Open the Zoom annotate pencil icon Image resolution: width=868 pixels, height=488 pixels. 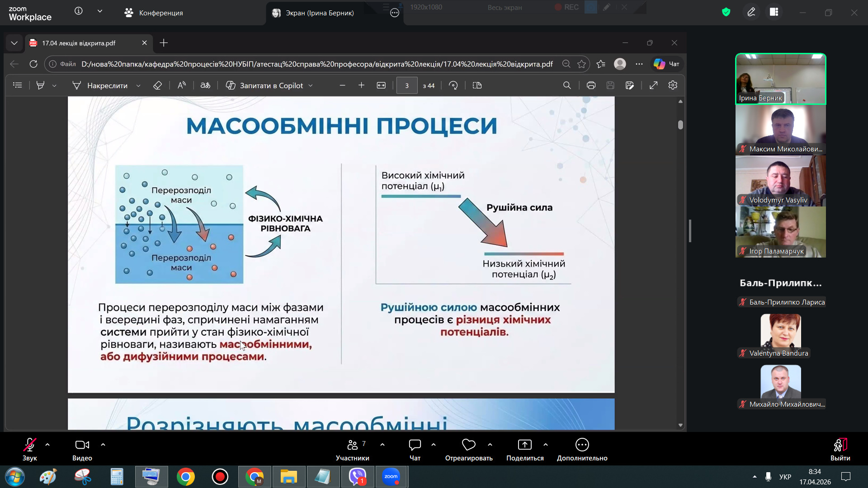pos(751,12)
